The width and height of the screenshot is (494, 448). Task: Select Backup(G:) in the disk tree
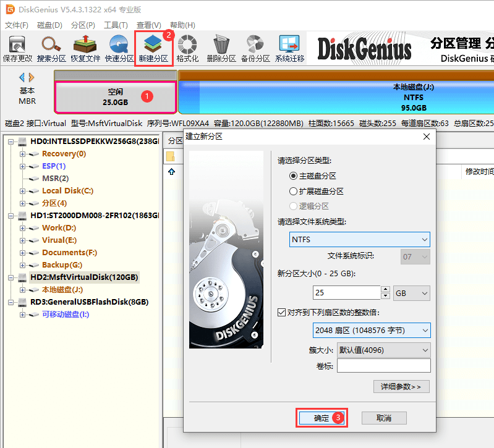62,265
